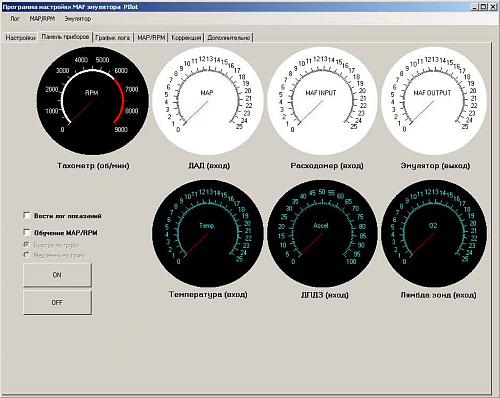Click the ON button
Image resolution: width=500 pixels, height=398 pixels.
[57, 275]
